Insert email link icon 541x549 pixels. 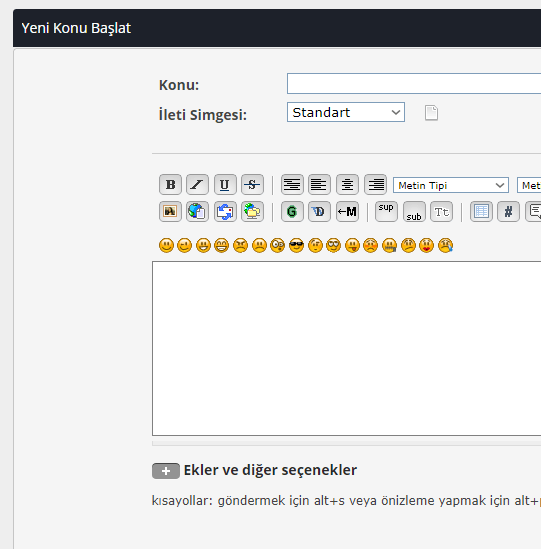click(225, 211)
